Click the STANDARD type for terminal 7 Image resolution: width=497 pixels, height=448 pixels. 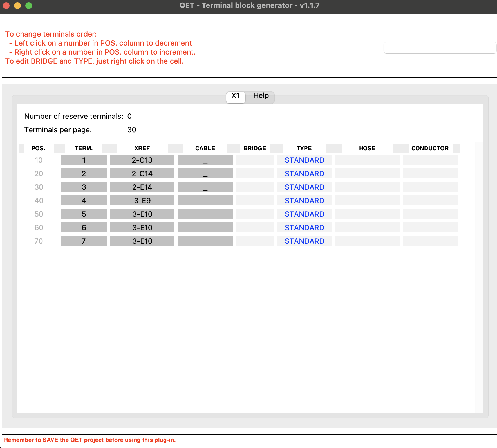tap(304, 241)
